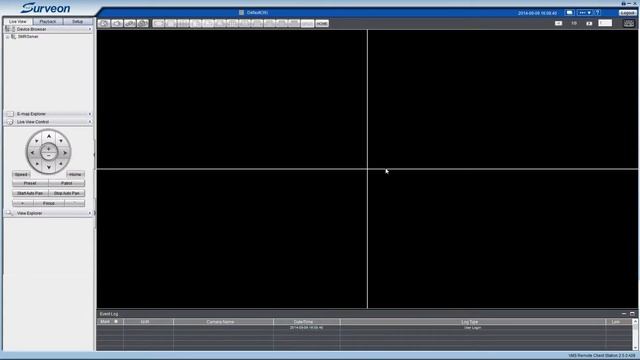640x360 pixels.
Task: Click the plus button left of Focus
Action: coord(23,203)
